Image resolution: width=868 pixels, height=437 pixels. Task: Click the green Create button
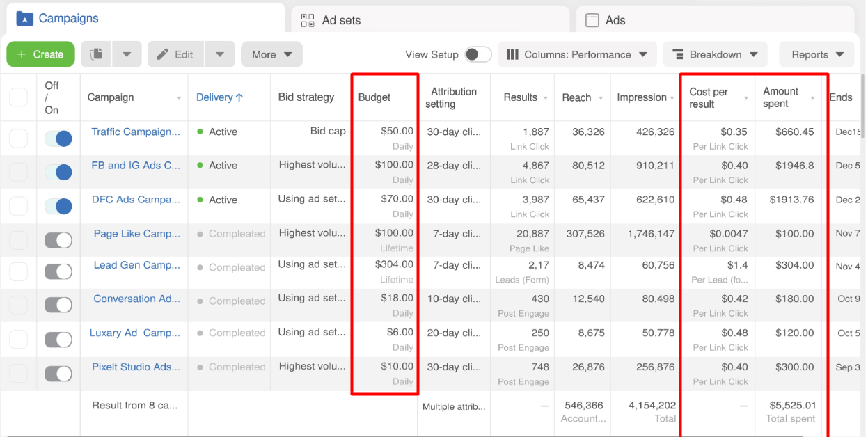(x=40, y=54)
